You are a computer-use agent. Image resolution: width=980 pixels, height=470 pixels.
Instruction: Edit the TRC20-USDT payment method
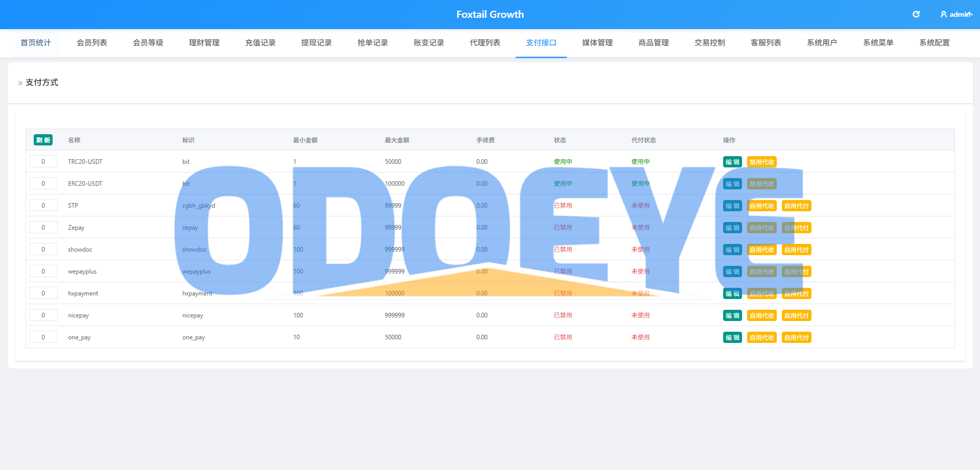coord(732,162)
